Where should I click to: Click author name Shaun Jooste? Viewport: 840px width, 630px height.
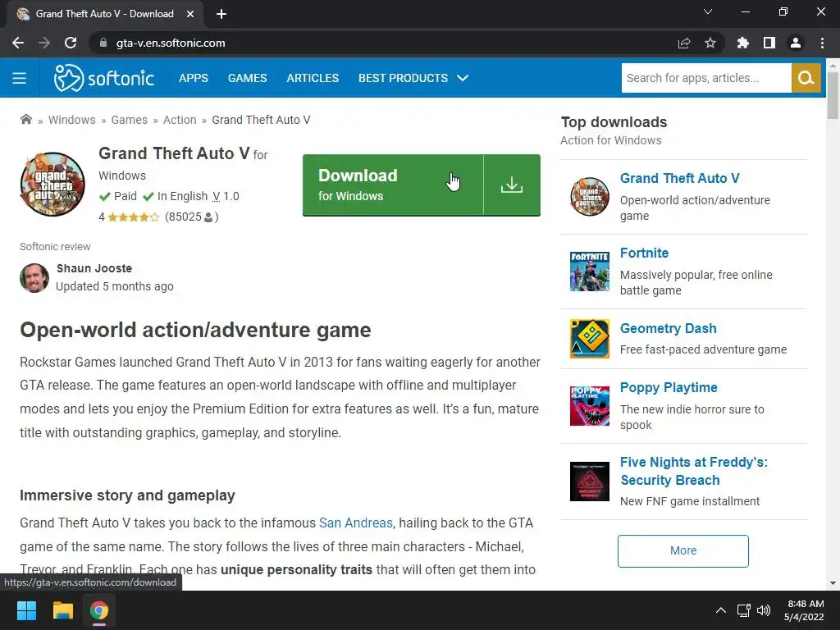[94, 268]
